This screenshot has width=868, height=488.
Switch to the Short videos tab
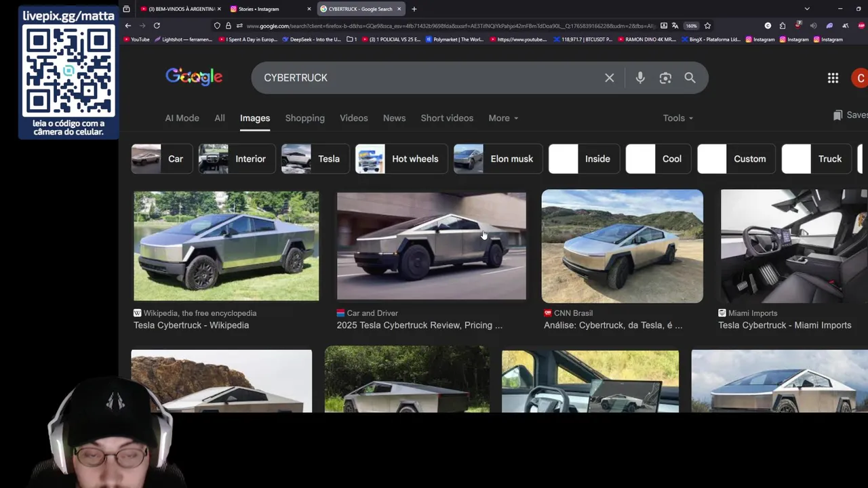[447, 118]
